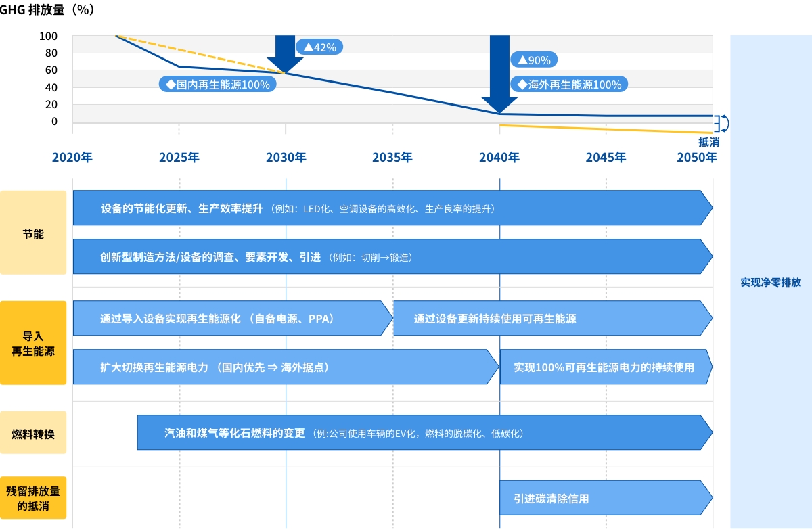
Task: Open the 实现净零排放 side panel
Action: (x=771, y=283)
